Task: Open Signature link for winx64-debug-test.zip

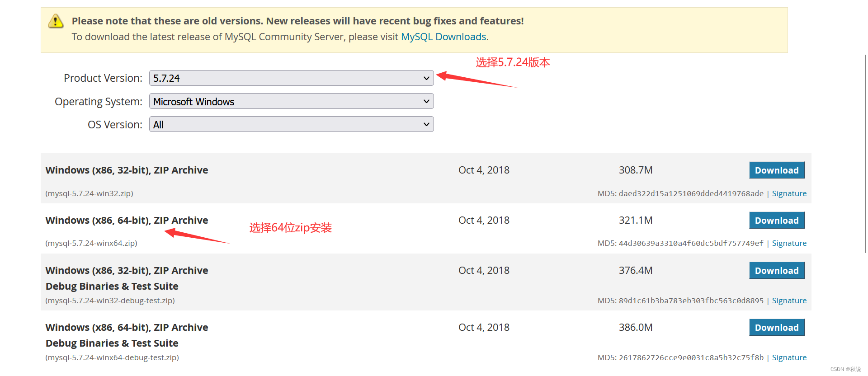Action: coord(789,357)
